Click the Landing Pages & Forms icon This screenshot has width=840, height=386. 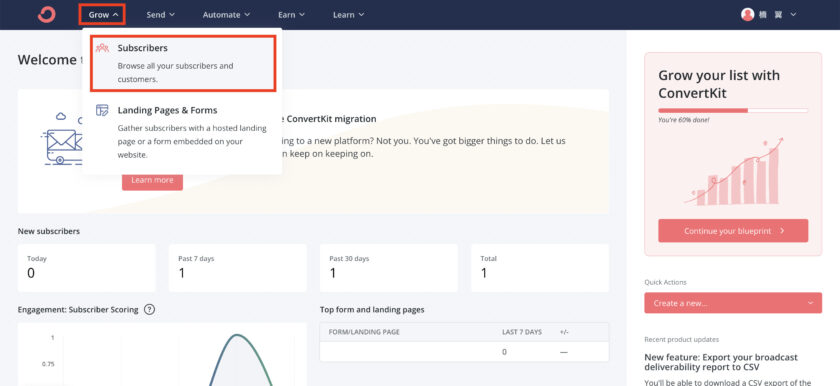[102, 110]
